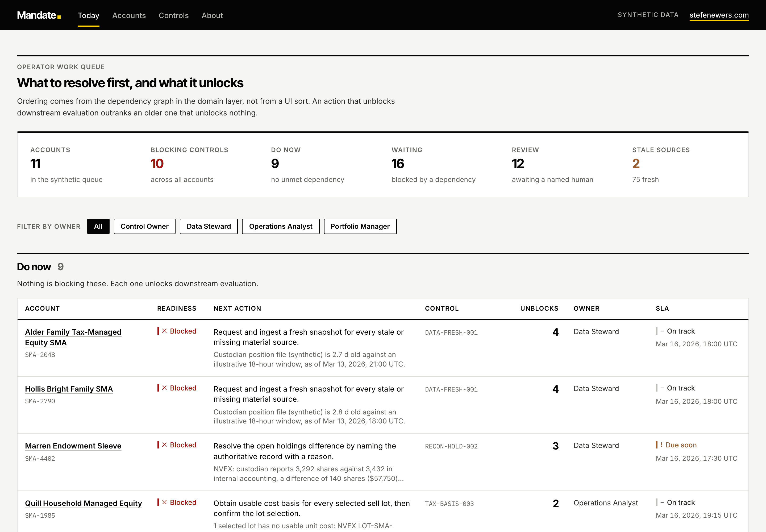Click the Blocked X icon in Hollis row
Image resolution: width=766 pixels, height=532 pixels.
[164, 388]
